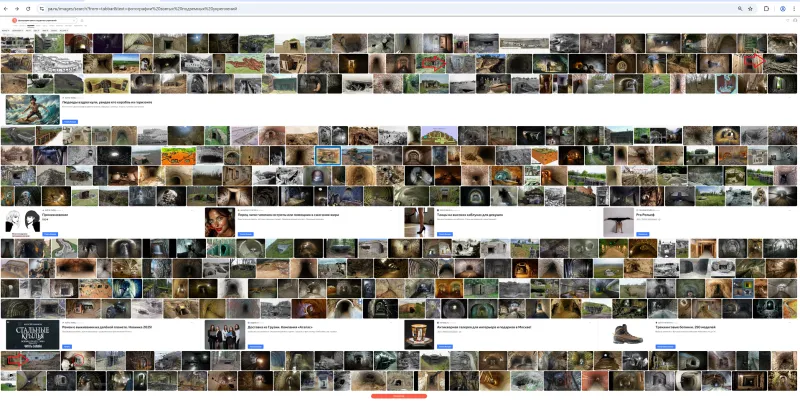Open the zoom magnifier in the address bar

[x=739, y=8]
